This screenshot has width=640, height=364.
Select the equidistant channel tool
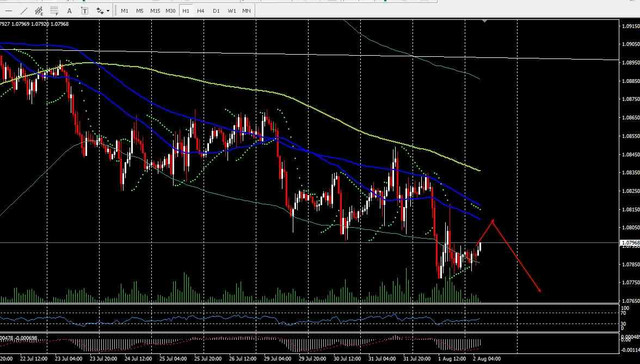[39, 11]
